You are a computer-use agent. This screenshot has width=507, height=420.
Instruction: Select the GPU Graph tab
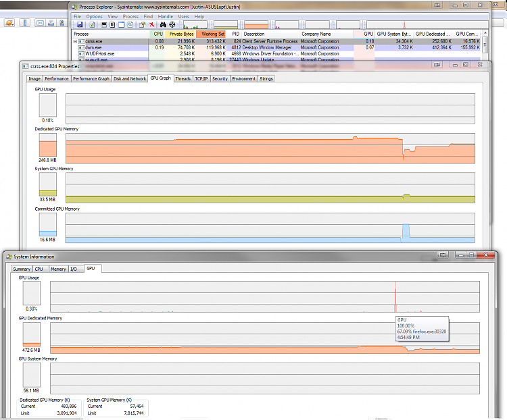(x=161, y=78)
